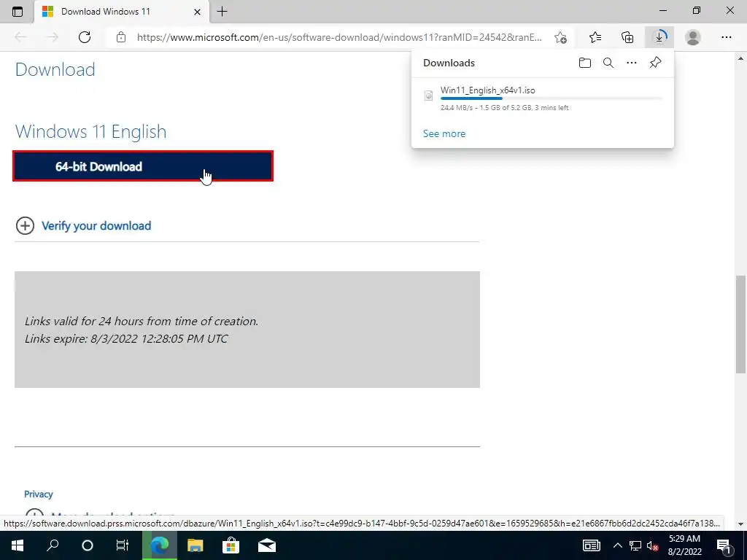Click See more in Downloads

tap(444, 134)
